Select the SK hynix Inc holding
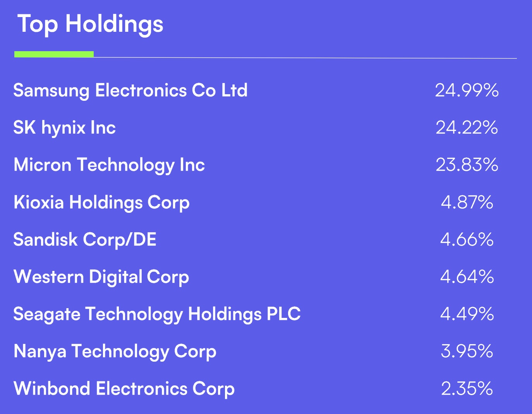This screenshot has width=532, height=414. click(65, 128)
